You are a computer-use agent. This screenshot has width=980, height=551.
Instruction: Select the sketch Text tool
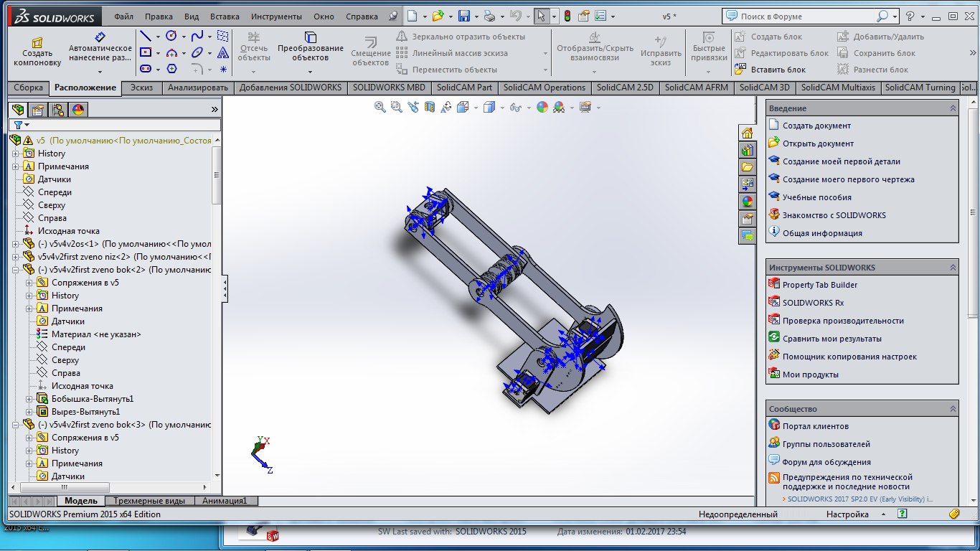[223, 52]
